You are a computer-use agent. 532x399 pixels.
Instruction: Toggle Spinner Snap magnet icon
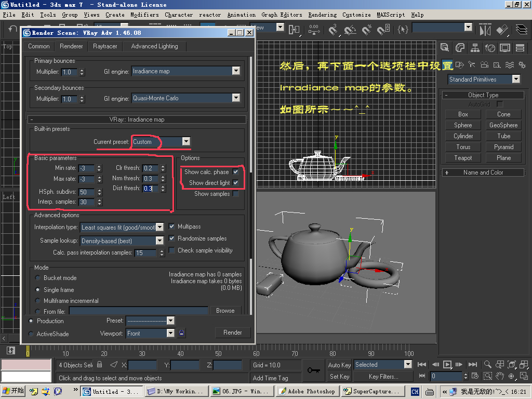pos(383,30)
